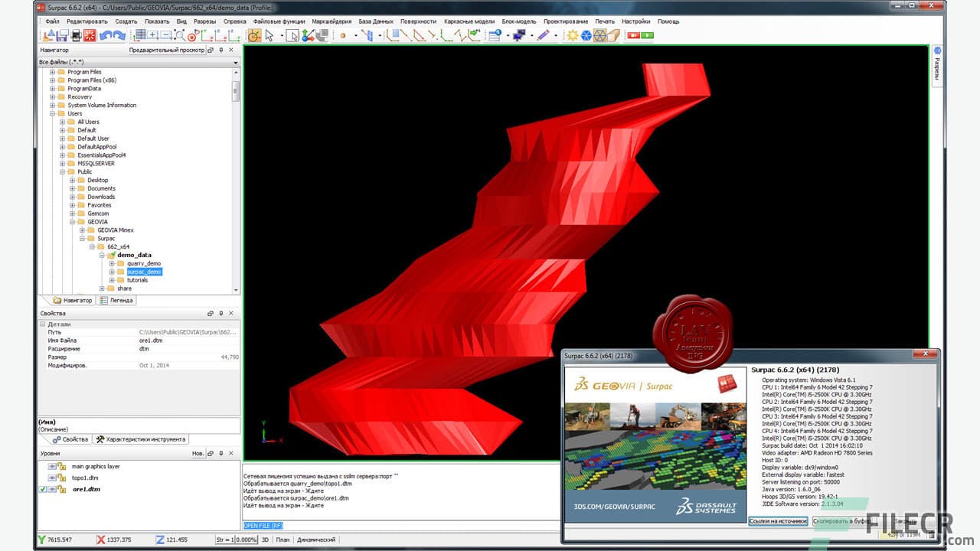Screen dimensions: 980x551
Task: Click the Print icon on toolbar
Action: coord(76,34)
